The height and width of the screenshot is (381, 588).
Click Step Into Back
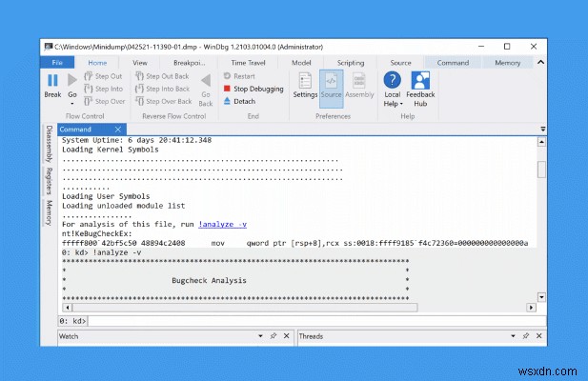163,89
